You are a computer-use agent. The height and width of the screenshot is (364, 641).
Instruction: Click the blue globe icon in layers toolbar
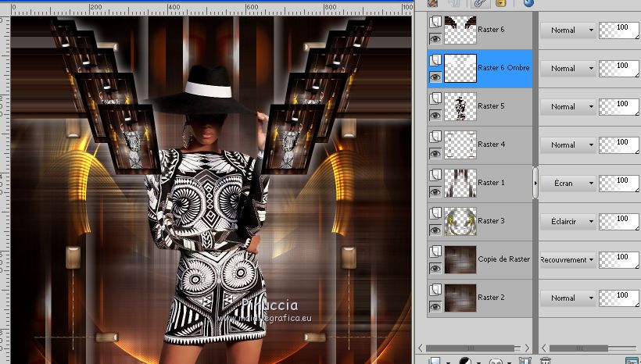(x=528, y=3)
